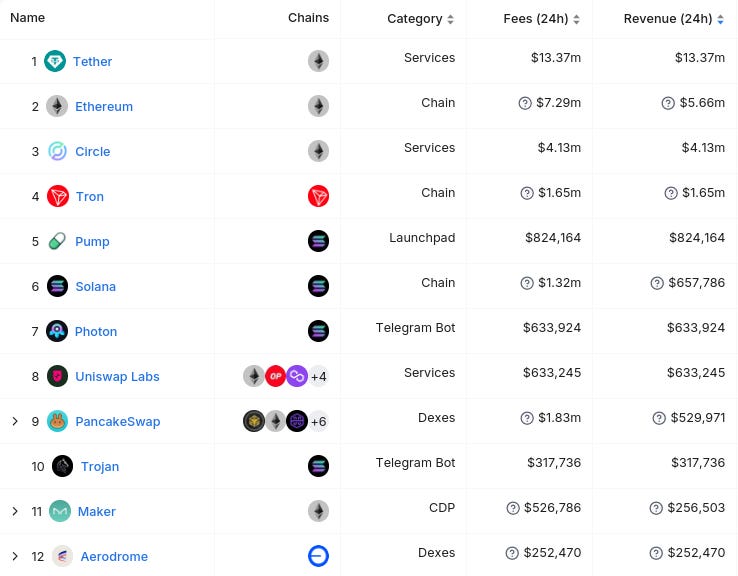Click the help icon beside Ethereum fees $7.29m
This screenshot has height=576, width=738.
pos(525,103)
